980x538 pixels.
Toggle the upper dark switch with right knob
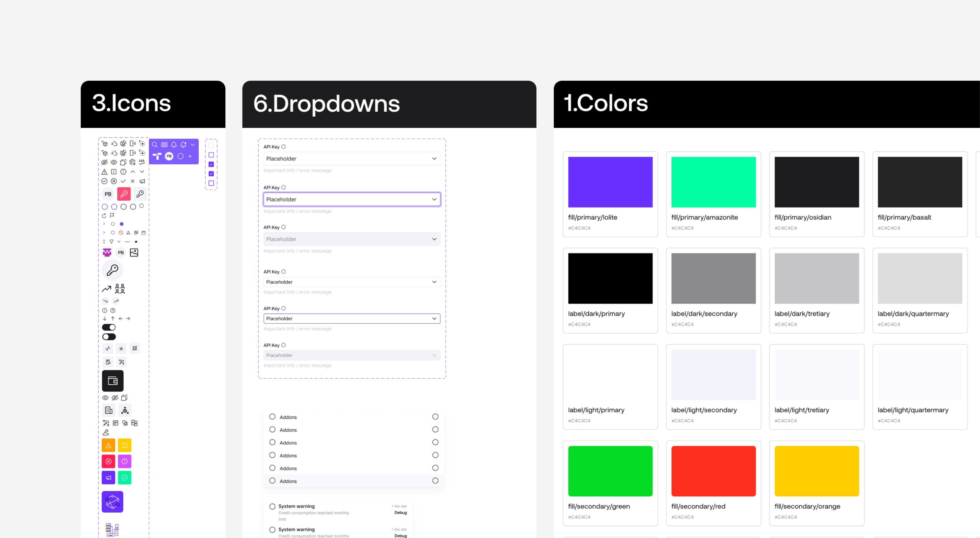click(109, 327)
